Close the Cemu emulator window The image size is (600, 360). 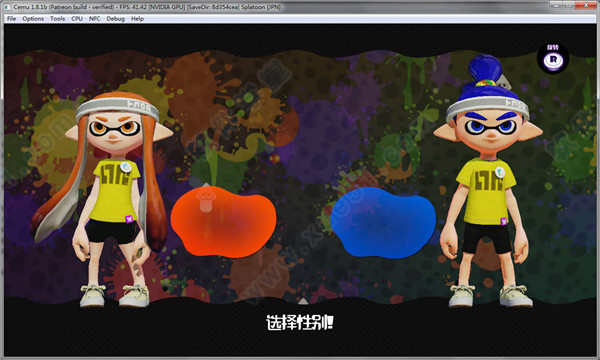tap(586, 5)
